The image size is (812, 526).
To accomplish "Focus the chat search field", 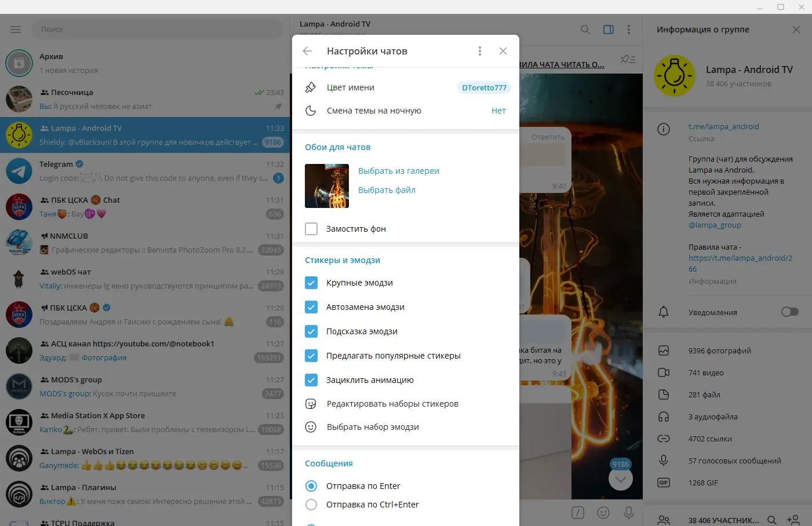I will tap(158, 30).
